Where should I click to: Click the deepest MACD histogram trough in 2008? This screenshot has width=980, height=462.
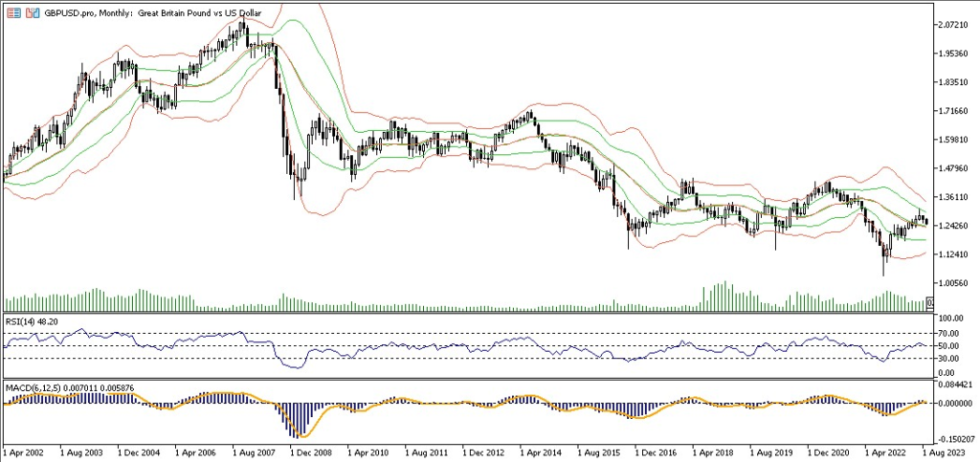[x=300, y=435]
